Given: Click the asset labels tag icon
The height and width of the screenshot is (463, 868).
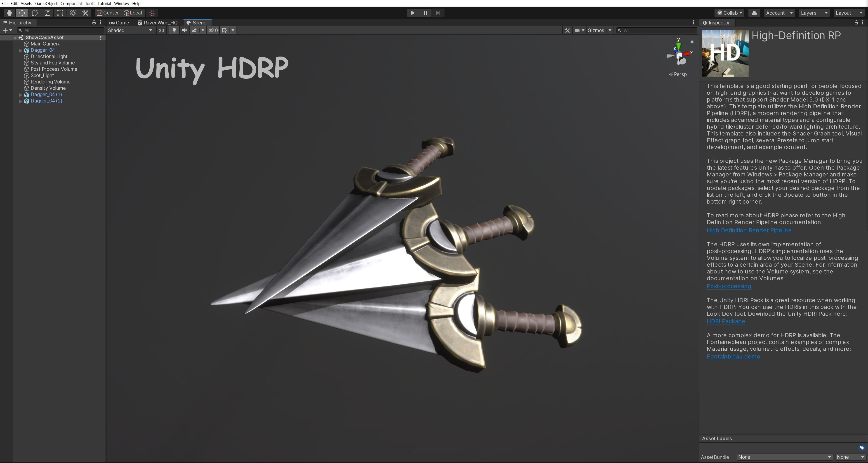Looking at the screenshot, I should 862,447.
